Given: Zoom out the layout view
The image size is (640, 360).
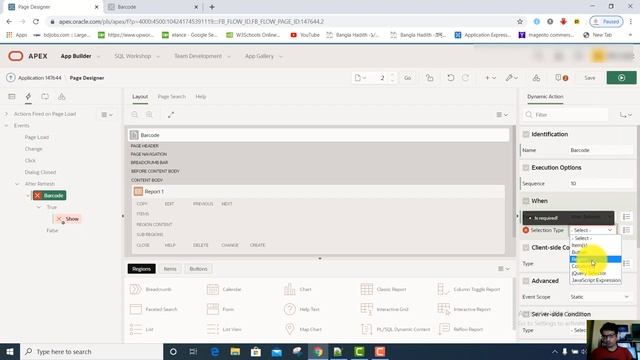Looking at the screenshot, I should (x=135, y=115).
